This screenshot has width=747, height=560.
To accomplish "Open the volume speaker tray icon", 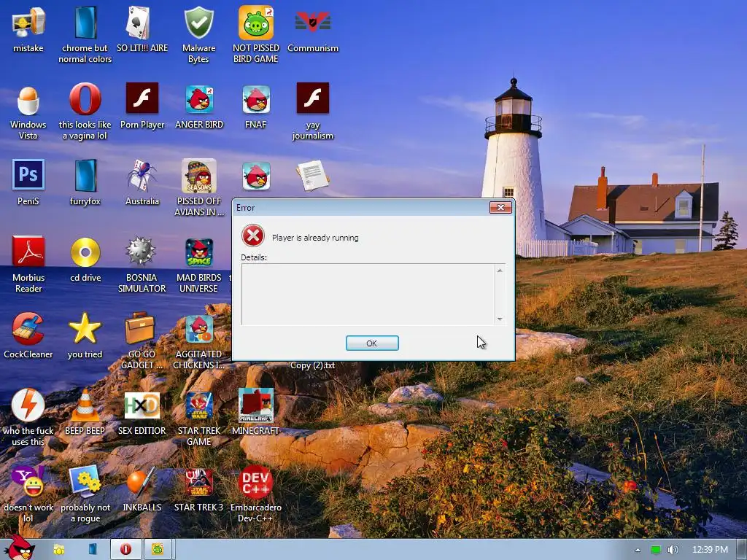I will (673, 550).
